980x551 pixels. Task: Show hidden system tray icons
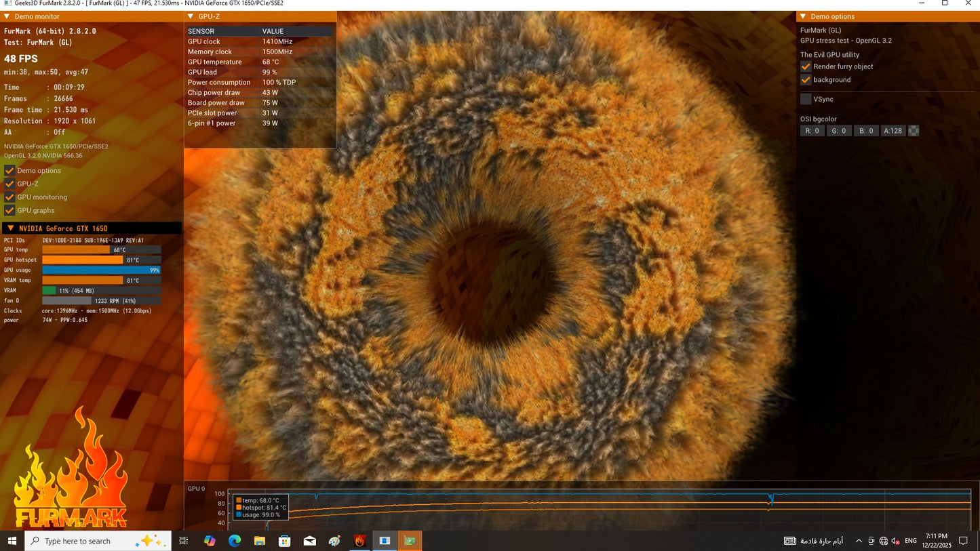coord(859,541)
